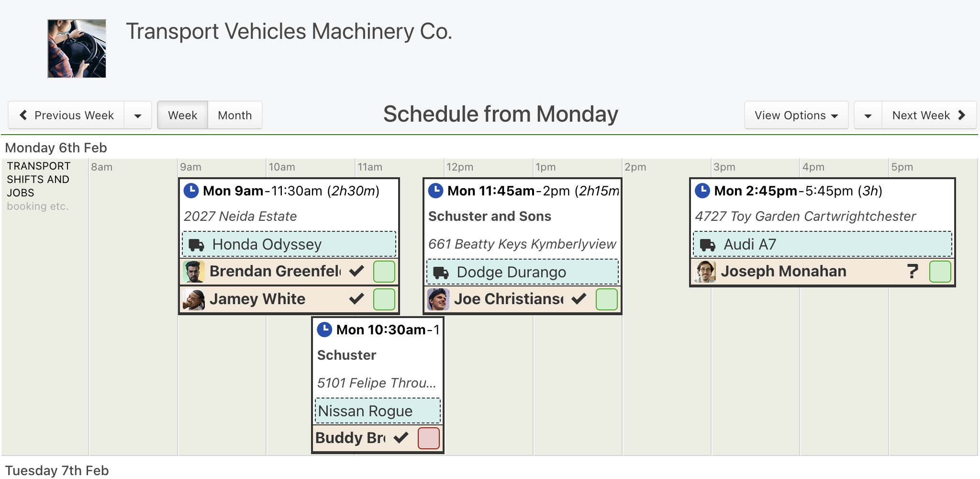Click the truck icon beside Audi A7

[708, 245]
